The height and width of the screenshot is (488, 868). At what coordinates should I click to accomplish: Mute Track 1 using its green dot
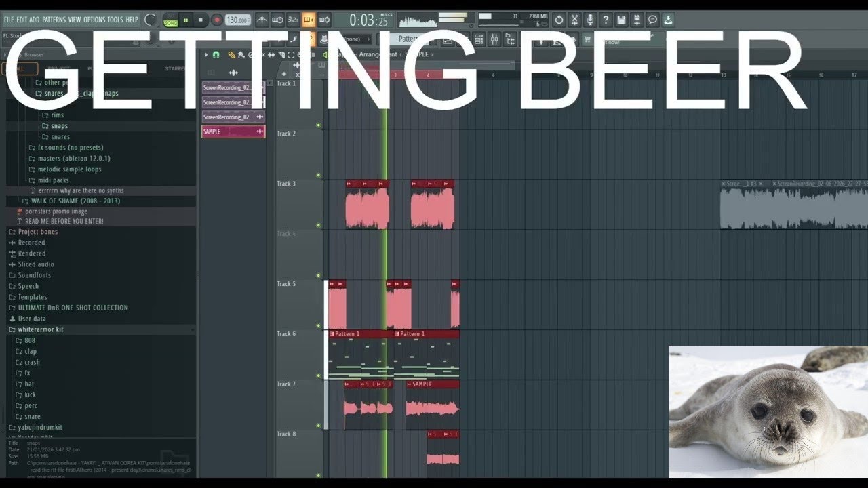(x=319, y=125)
